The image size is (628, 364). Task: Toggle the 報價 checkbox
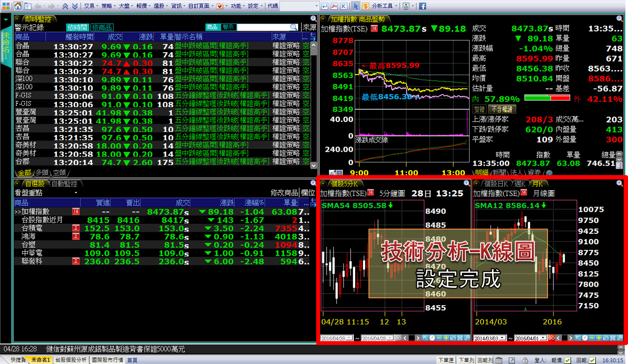point(567,360)
